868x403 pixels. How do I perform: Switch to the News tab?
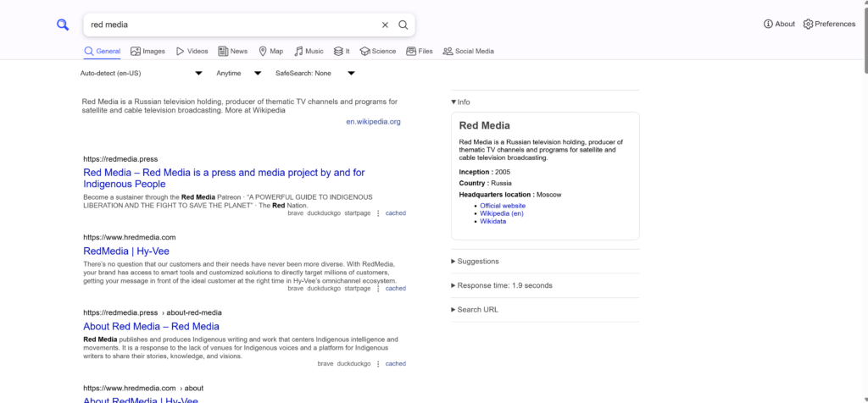233,51
